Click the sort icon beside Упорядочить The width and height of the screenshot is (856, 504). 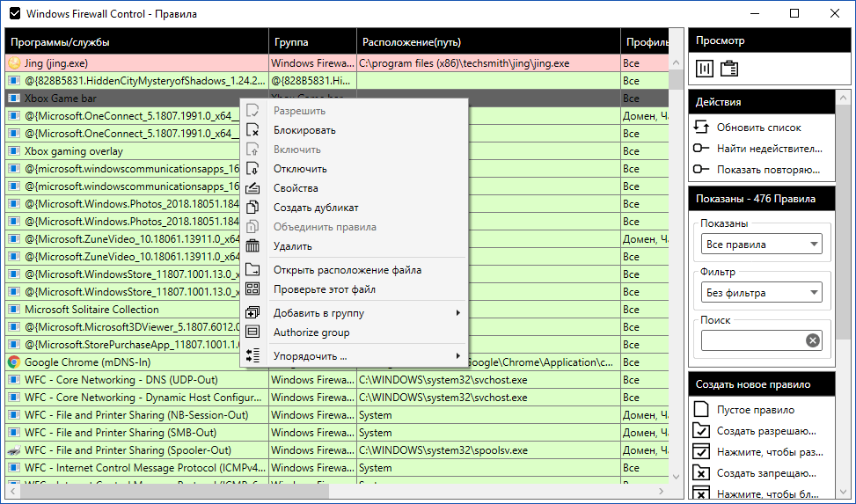point(252,355)
